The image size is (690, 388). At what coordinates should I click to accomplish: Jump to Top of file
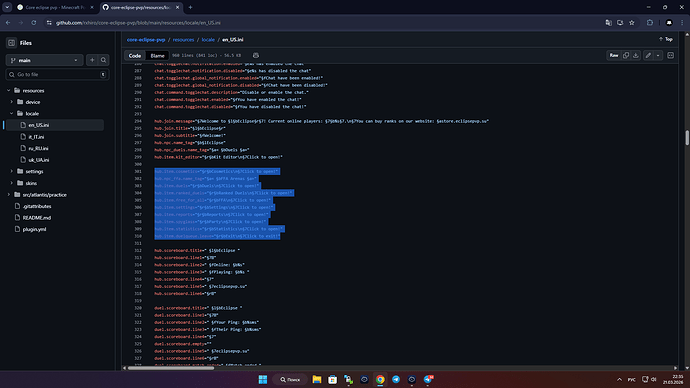coord(666,40)
